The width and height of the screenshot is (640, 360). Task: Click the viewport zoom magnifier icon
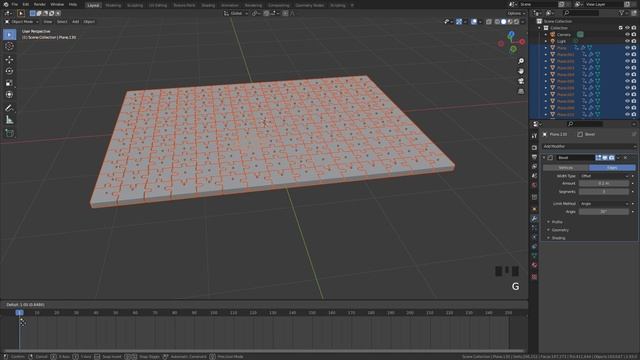[x=521, y=61]
